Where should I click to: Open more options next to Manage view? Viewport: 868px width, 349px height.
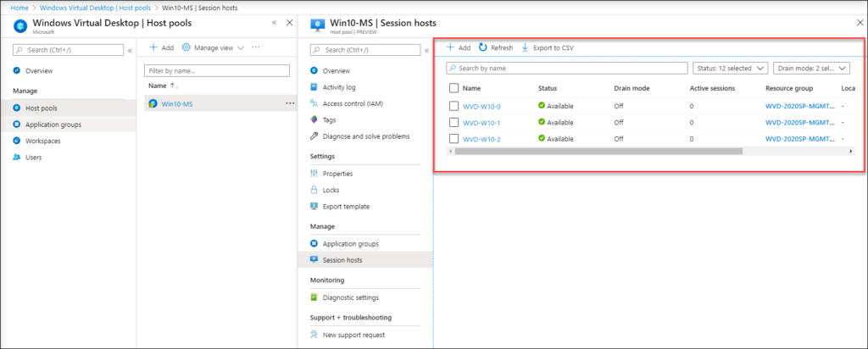(x=256, y=47)
